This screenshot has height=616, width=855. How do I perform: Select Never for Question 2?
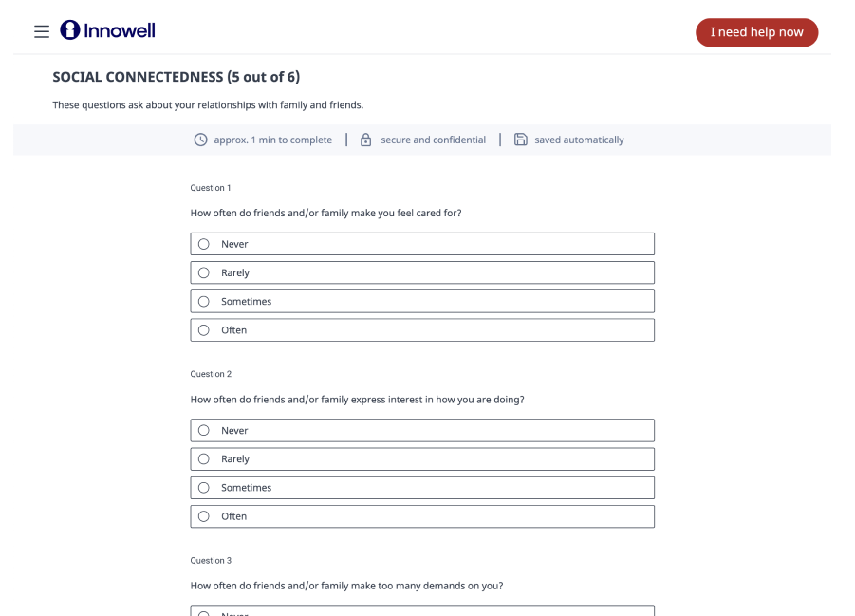click(x=422, y=431)
